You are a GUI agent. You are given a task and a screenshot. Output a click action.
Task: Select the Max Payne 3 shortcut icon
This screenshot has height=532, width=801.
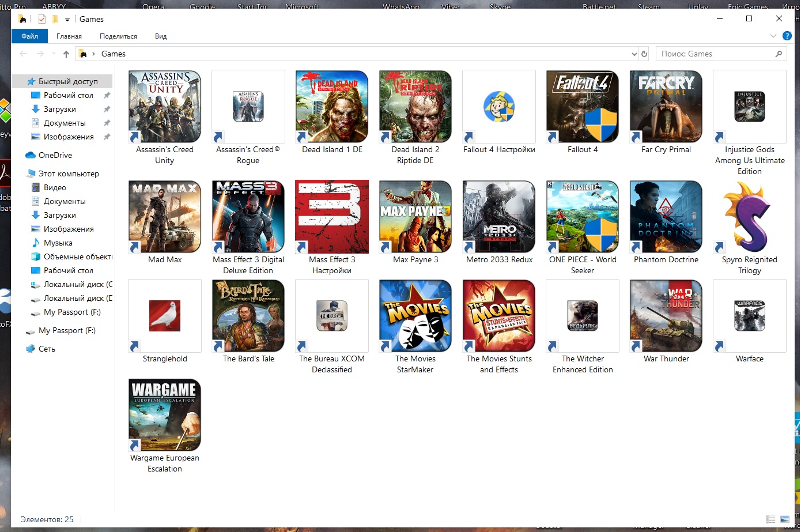415,217
